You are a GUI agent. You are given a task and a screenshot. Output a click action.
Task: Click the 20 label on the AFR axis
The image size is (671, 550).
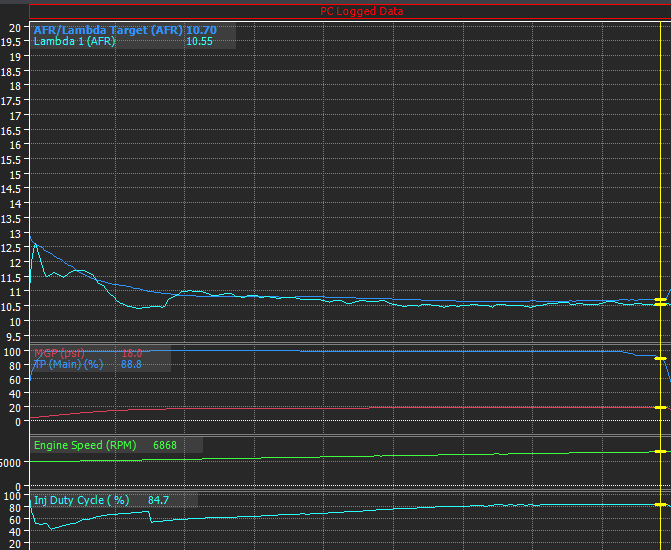click(x=15, y=28)
